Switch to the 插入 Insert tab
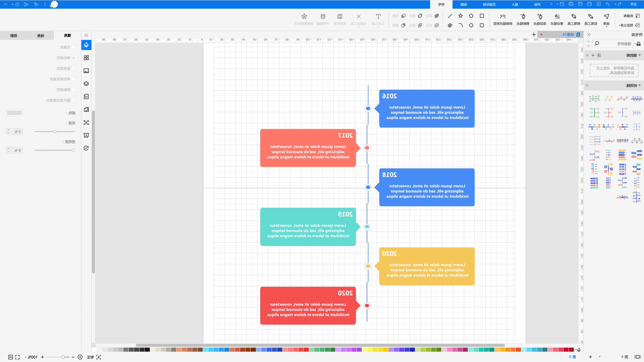 [515, 5]
